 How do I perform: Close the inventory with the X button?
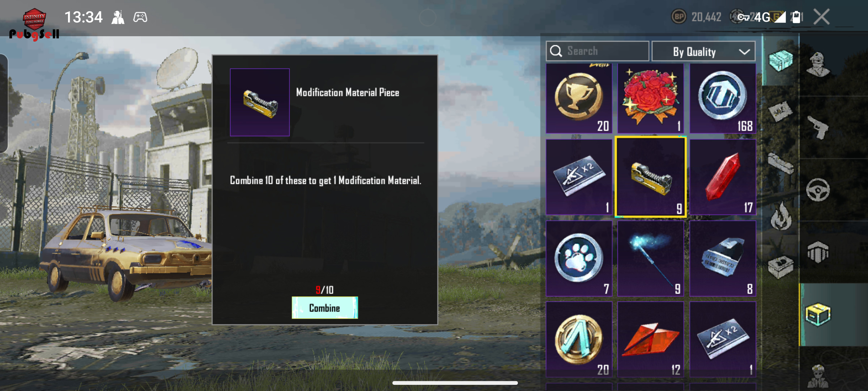click(821, 17)
